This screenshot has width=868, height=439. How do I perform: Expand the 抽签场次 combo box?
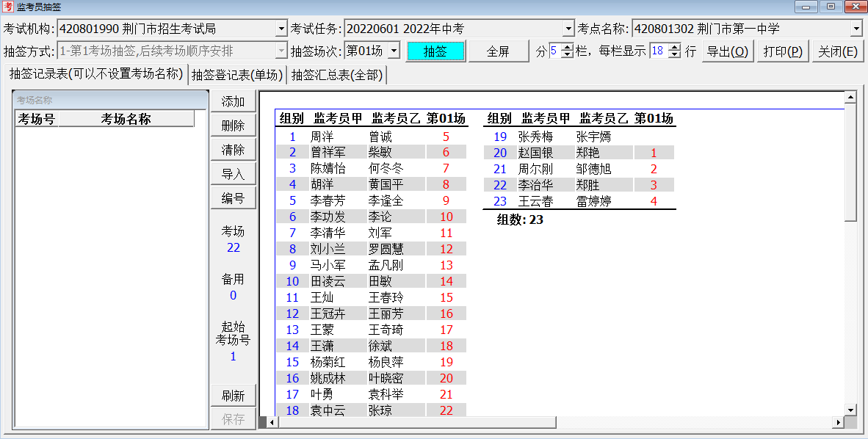pyautogui.click(x=394, y=51)
